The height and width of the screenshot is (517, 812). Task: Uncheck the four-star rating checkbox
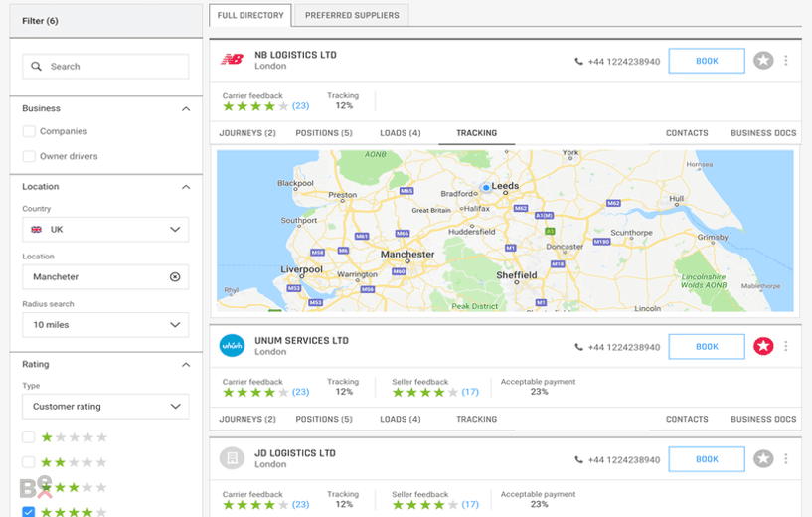[x=29, y=512]
